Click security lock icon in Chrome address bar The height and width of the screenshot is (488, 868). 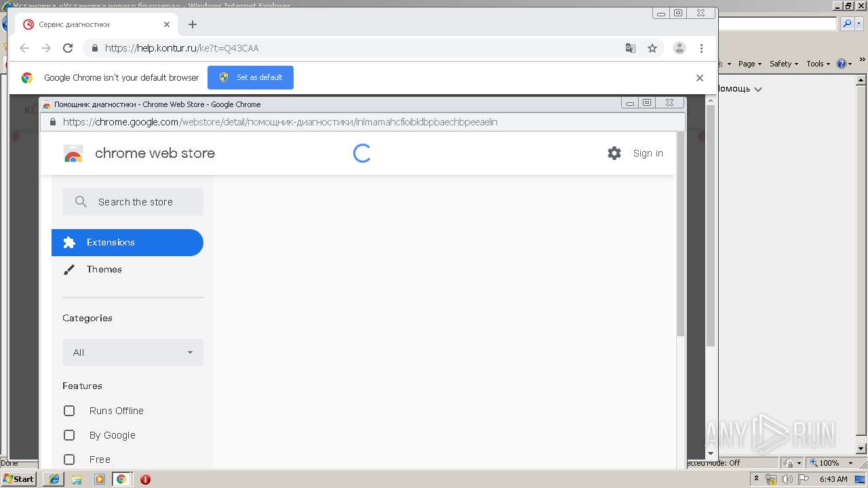pos(94,48)
